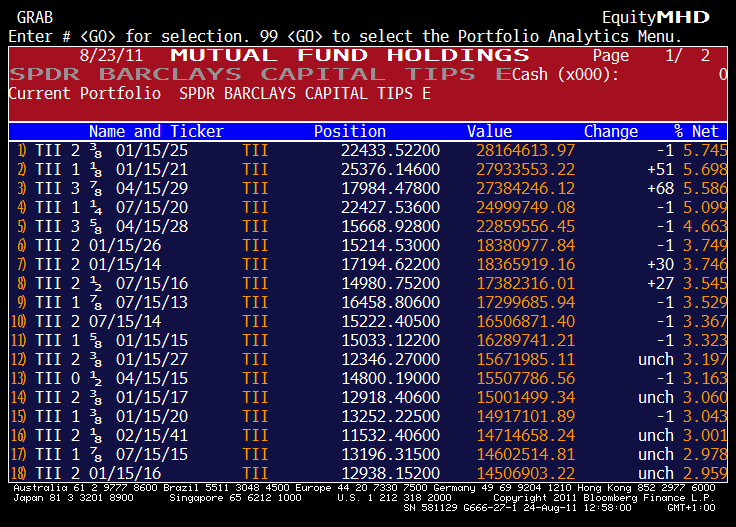Click the unch change in row 12
The height and width of the screenshot is (527, 736).
click(656, 359)
